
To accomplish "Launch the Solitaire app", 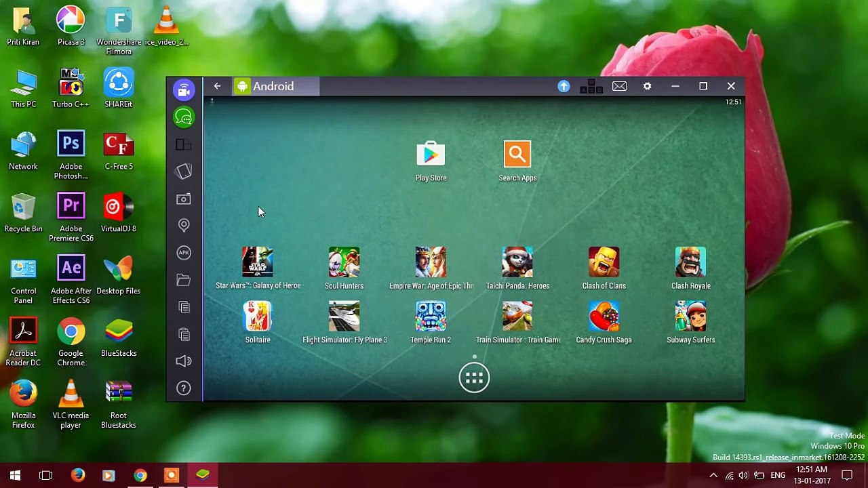I will click(258, 323).
